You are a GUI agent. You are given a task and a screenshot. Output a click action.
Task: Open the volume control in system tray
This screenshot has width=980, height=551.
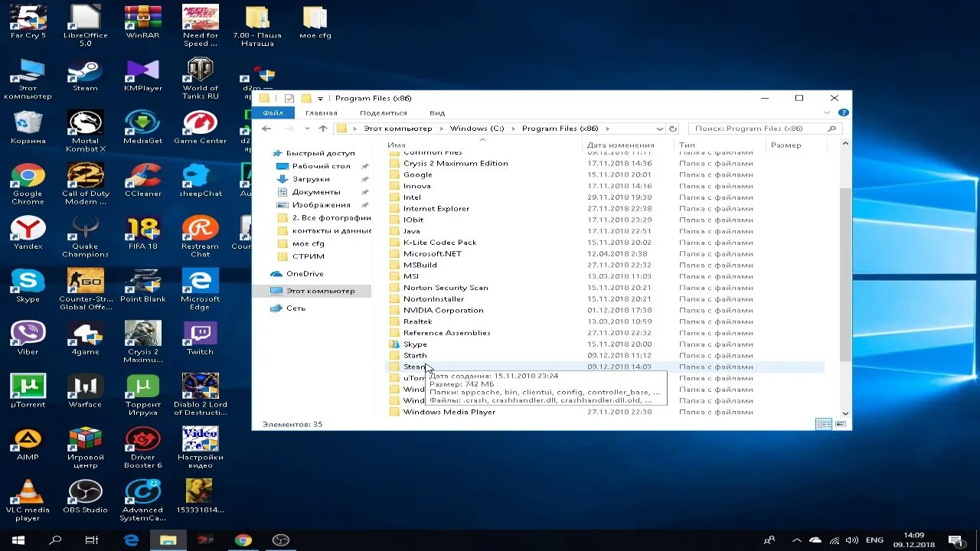(x=851, y=540)
